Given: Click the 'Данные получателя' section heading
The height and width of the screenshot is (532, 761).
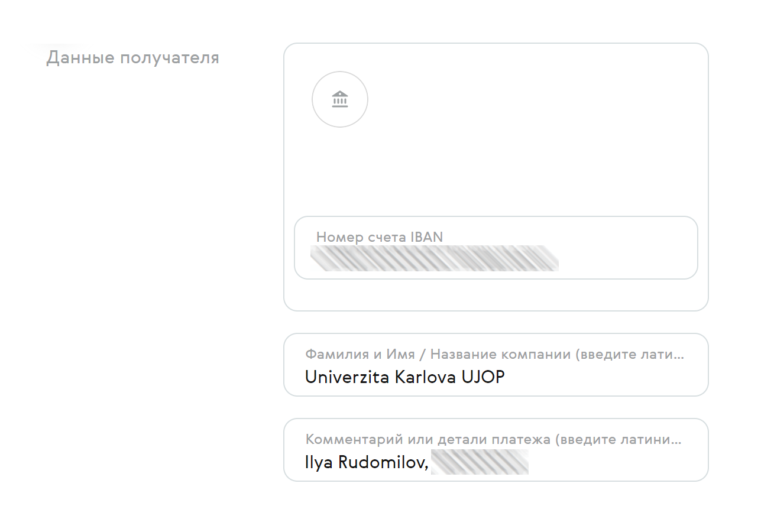Looking at the screenshot, I should tap(133, 58).
